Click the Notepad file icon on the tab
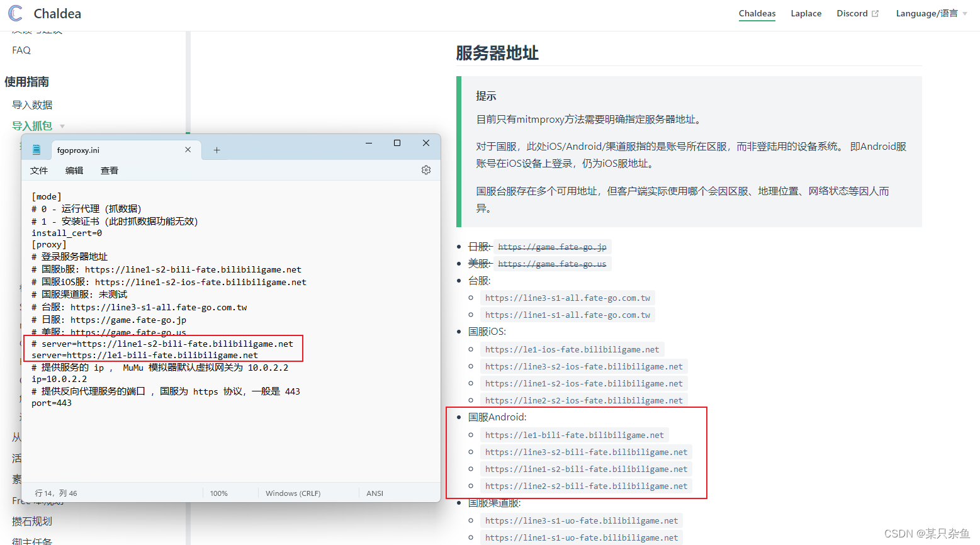The width and height of the screenshot is (980, 545). [x=37, y=150]
